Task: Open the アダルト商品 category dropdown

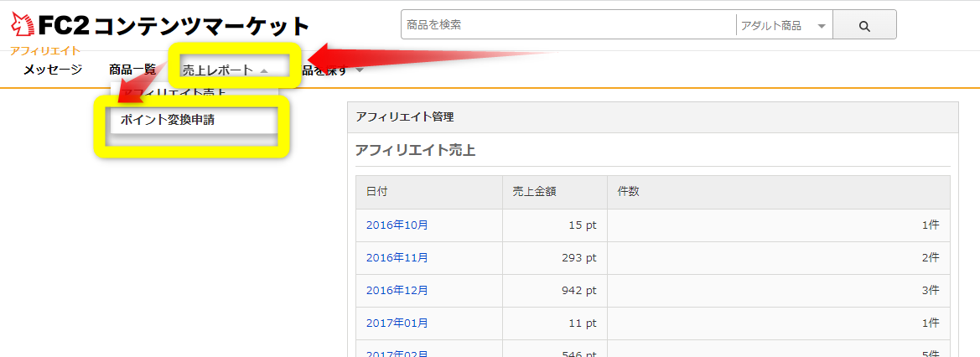Action: pos(783,26)
